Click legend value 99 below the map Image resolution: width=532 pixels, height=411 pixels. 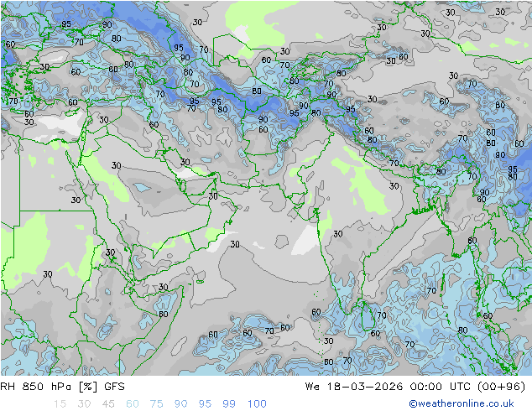pyautogui.click(x=229, y=404)
